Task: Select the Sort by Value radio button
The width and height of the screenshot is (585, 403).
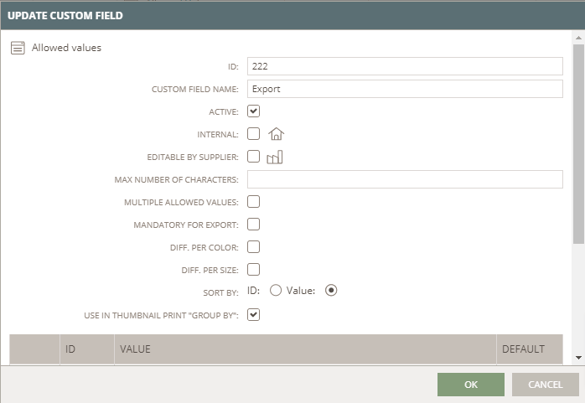Action: 331,290
